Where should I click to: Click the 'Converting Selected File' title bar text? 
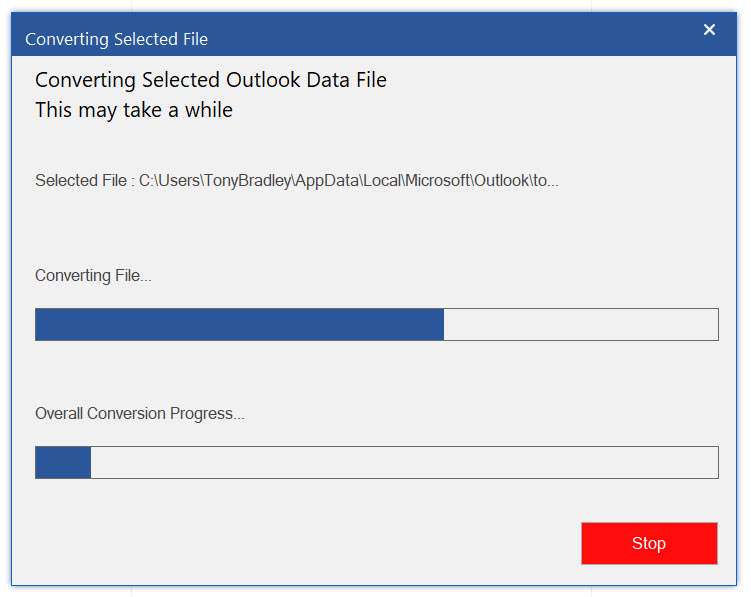coord(116,39)
